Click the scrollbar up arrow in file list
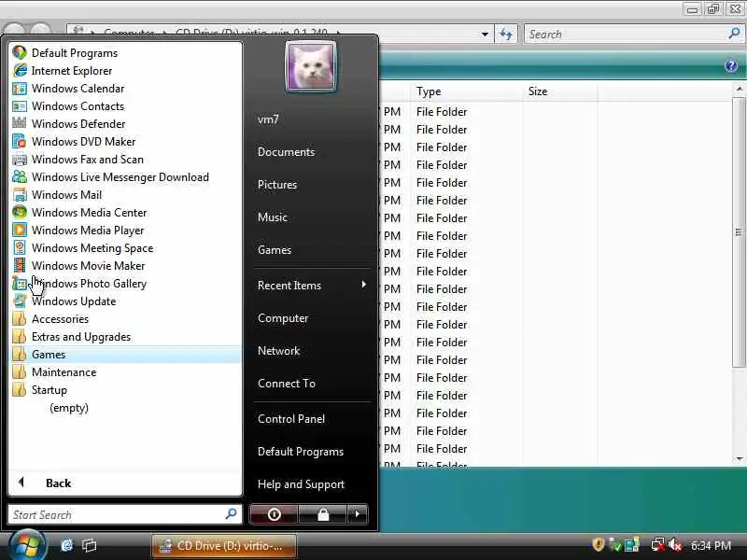The width and height of the screenshot is (747, 560). click(x=739, y=89)
